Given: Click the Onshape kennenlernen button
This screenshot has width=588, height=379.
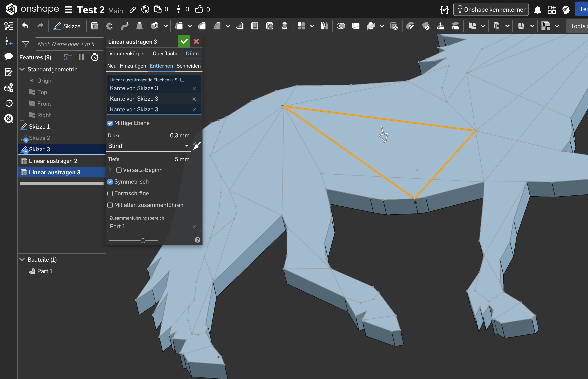Looking at the screenshot, I should (x=491, y=10).
